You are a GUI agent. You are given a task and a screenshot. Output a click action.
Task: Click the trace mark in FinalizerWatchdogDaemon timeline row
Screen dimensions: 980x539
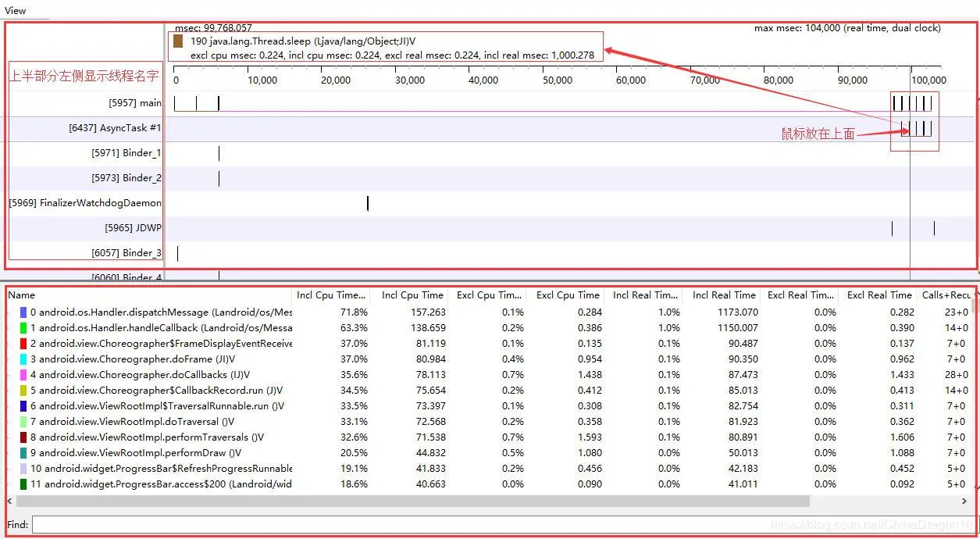coord(368,203)
